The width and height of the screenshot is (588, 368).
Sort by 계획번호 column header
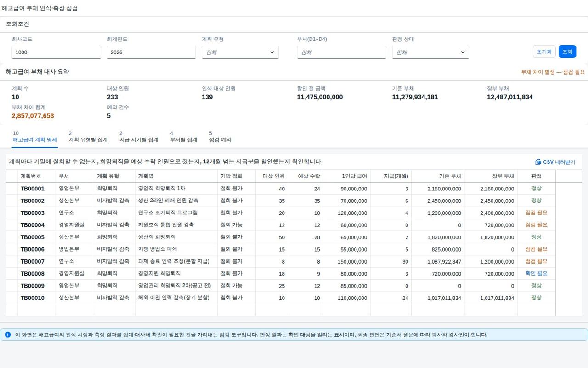(37, 176)
